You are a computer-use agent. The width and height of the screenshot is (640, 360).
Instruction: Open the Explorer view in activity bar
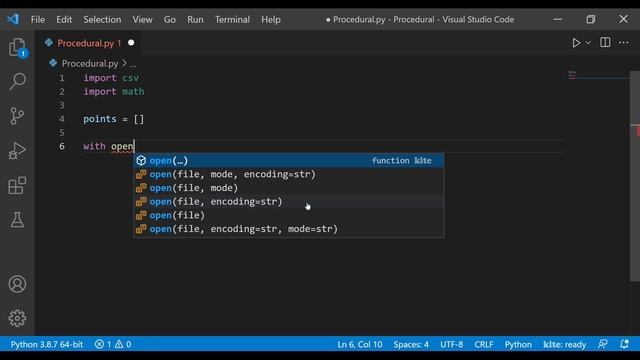(x=17, y=47)
